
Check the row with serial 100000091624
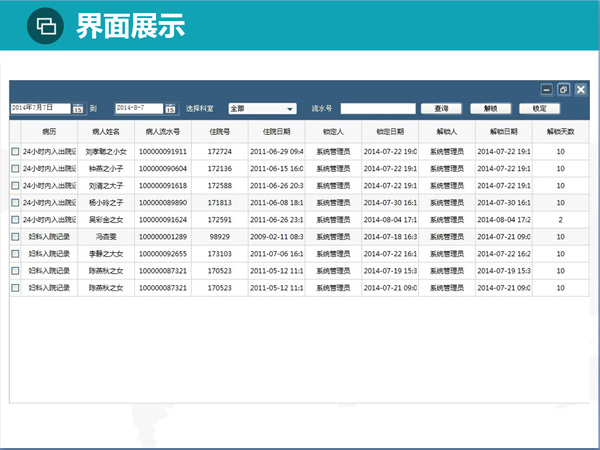(x=15, y=220)
